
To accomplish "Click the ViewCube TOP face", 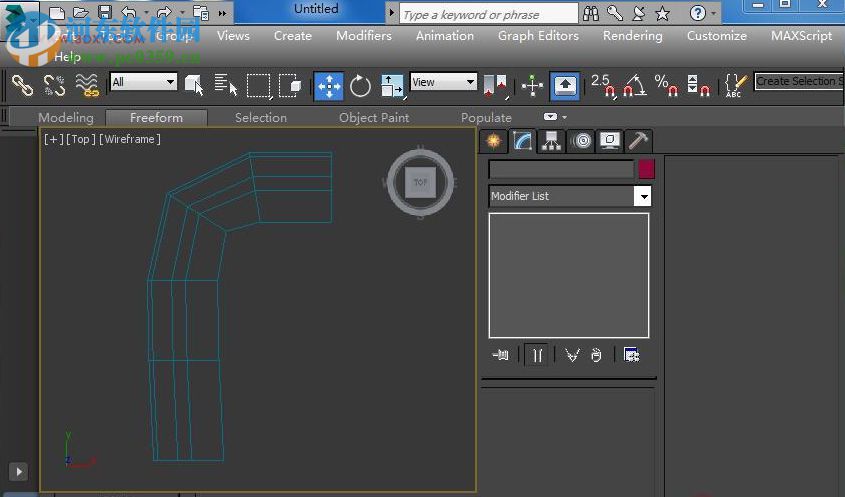I will (420, 183).
